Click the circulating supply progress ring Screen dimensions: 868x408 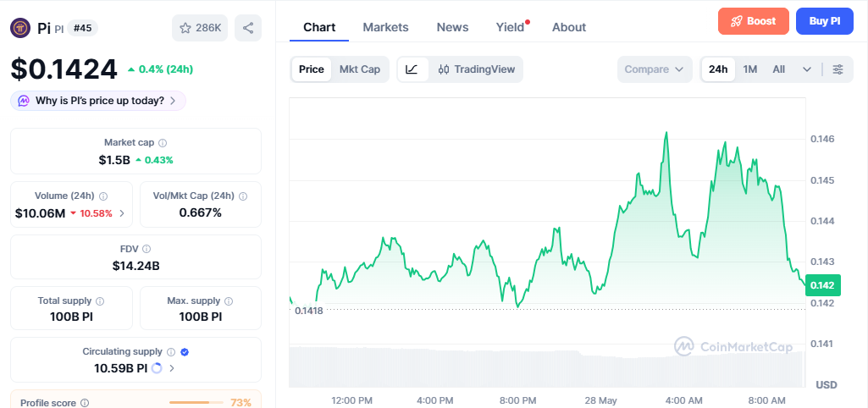tap(157, 367)
